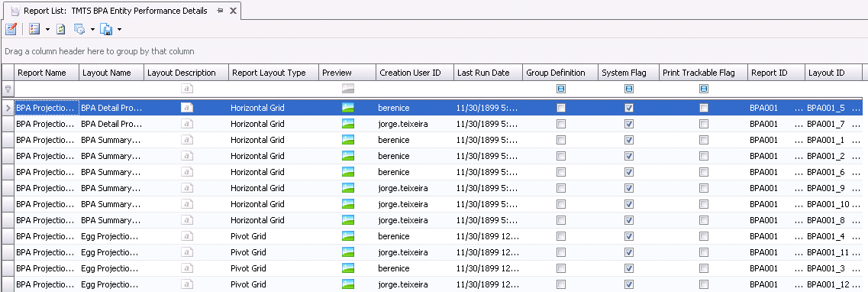
Task: Toggle Print Trackable Flag filter checkbox in filter row
Action: (704, 89)
